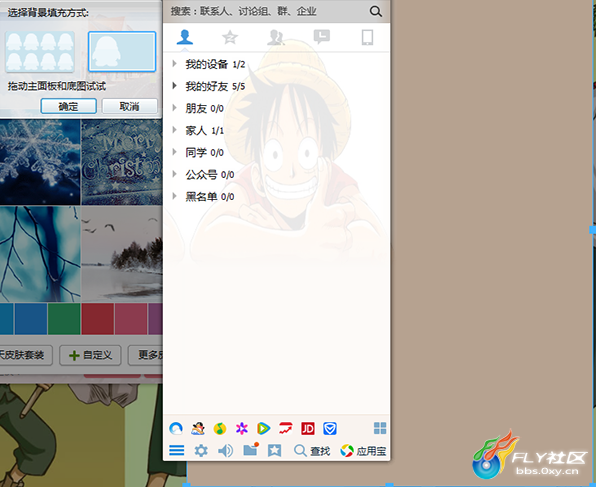Screen dimensions: 596x487
Task: Open the JD shopping icon
Action: pos(308,428)
